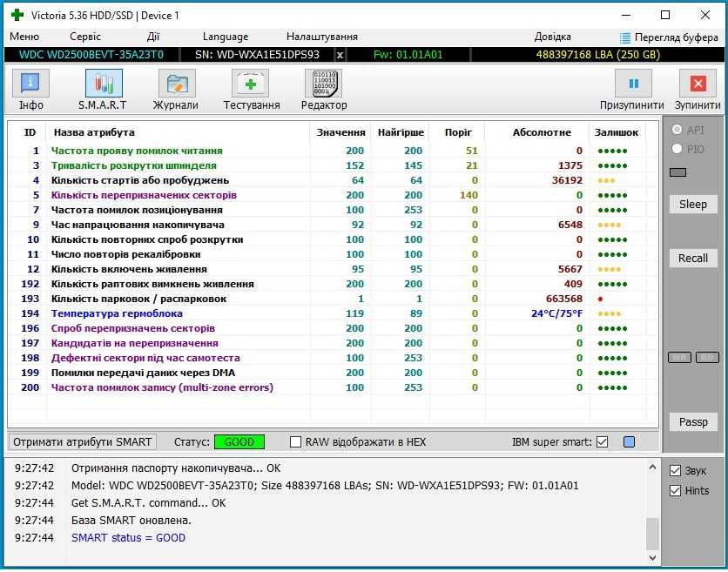Click log line SMART status = GOOD

click(128, 538)
